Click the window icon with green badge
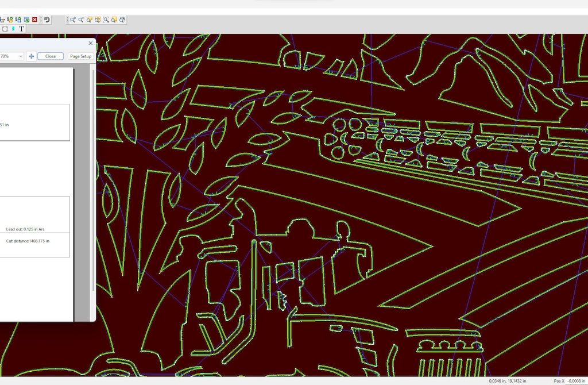This screenshot has height=385, width=588. 26,20
